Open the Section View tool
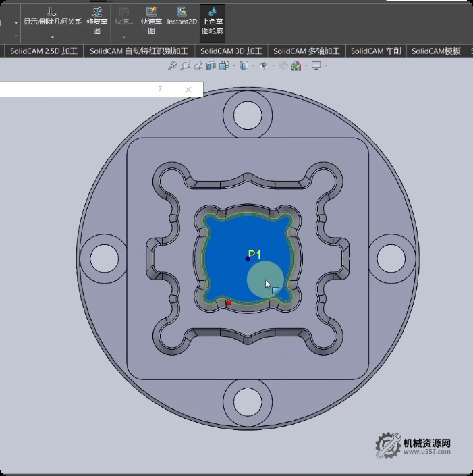The height and width of the screenshot is (476, 473). tap(211, 65)
